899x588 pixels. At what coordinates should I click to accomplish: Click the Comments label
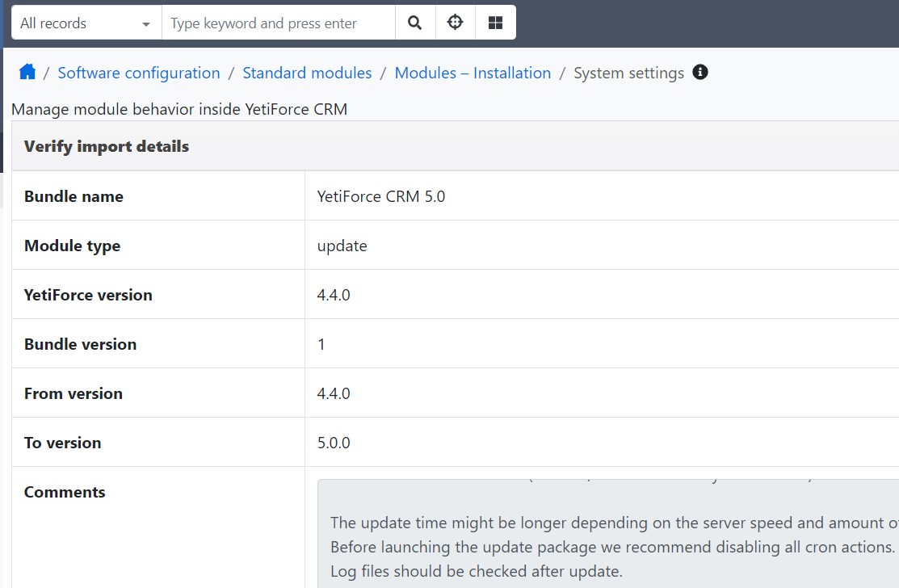[65, 493]
